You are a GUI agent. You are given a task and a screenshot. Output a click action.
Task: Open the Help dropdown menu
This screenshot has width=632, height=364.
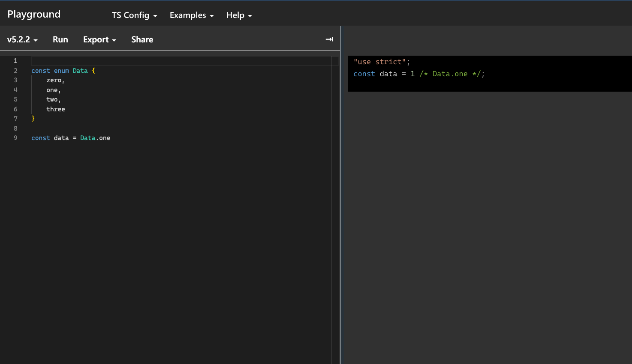tap(239, 15)
